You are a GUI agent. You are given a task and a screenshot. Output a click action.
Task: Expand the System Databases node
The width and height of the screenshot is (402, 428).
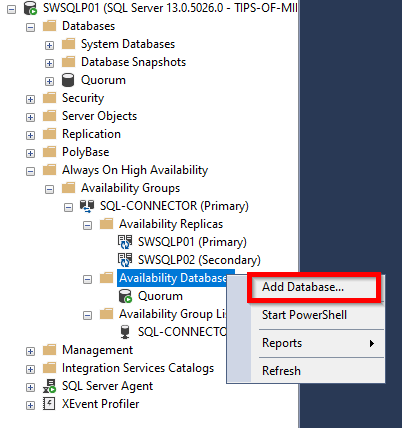(x=49, y=45)
